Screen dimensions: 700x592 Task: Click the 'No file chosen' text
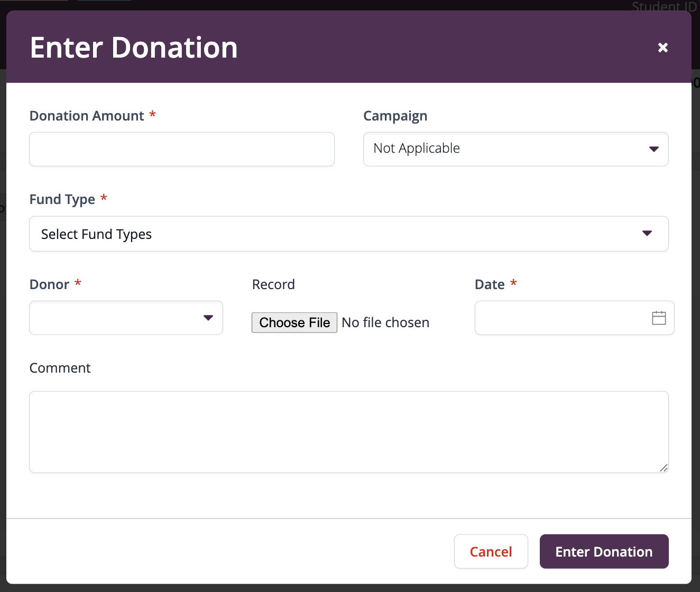click(385, 322)
